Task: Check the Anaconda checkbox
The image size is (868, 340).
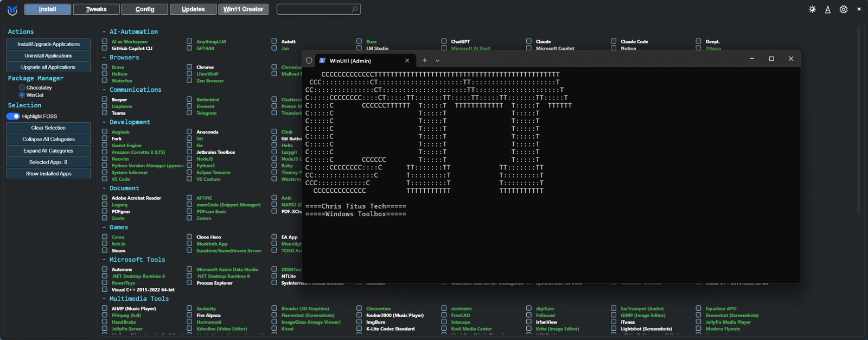Action: [x=189, y=131]
